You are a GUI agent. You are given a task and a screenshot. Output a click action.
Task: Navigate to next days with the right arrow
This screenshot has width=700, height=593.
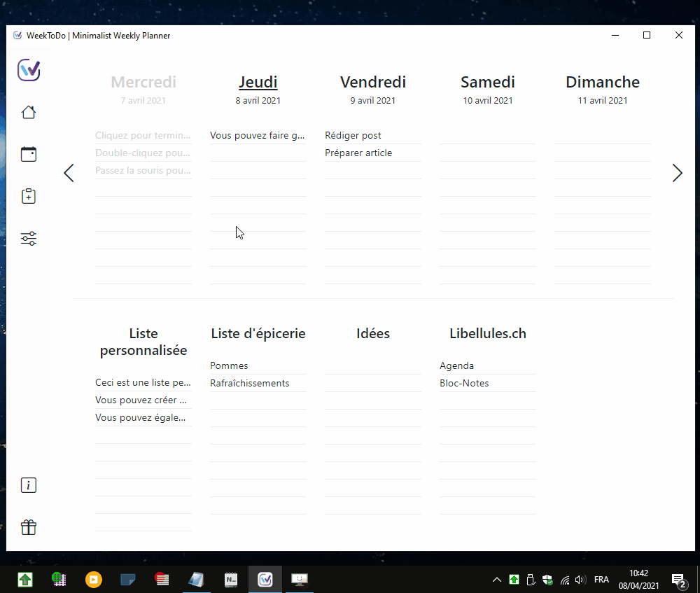click(677, 173)
